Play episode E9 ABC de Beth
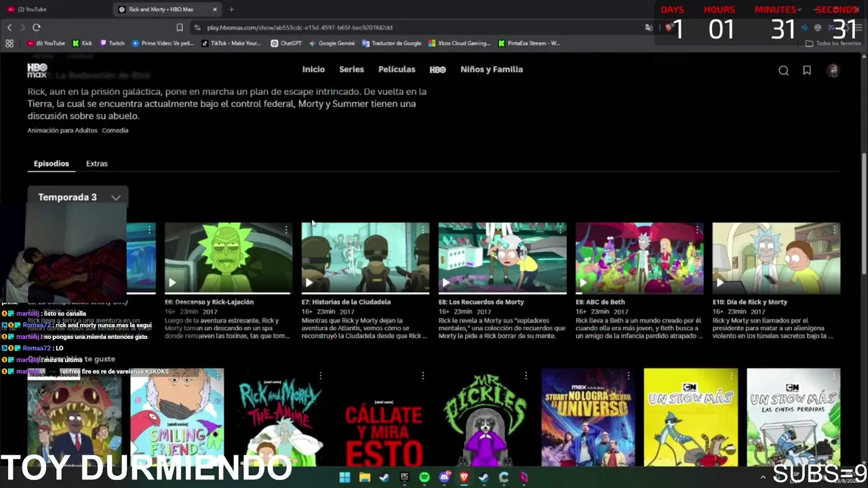This screenshot has height=488, width=868. point(583,283)
